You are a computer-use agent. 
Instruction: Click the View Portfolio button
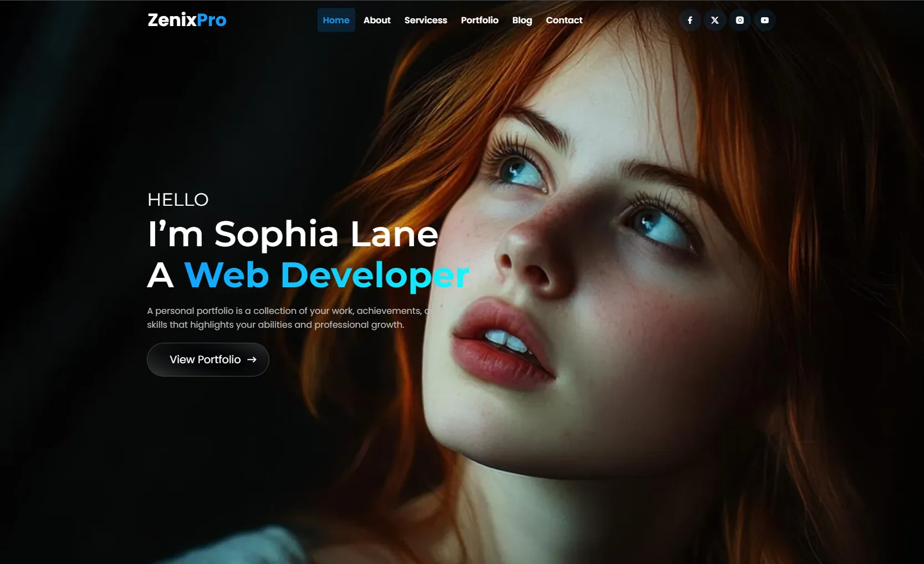pos(208,359)
